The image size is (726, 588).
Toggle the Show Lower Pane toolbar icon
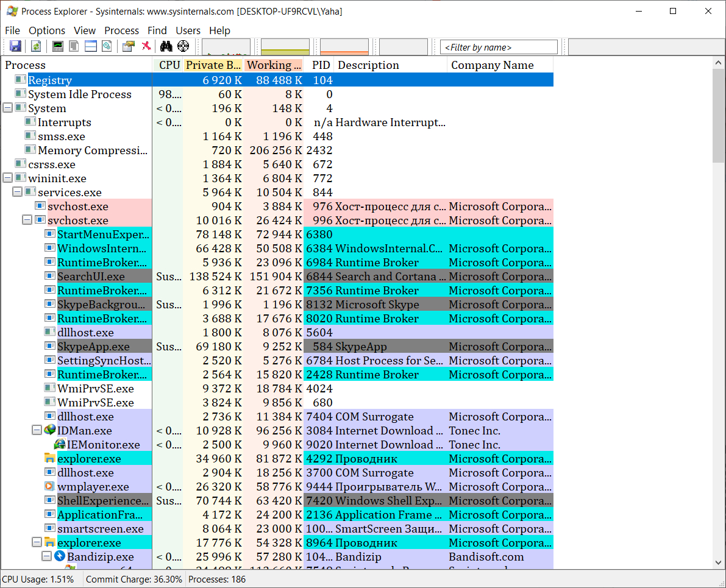tap(91, 46)
